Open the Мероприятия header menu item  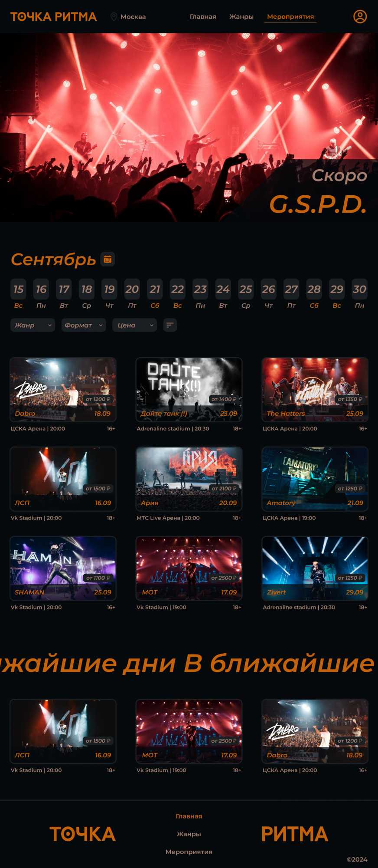[290, 17]
